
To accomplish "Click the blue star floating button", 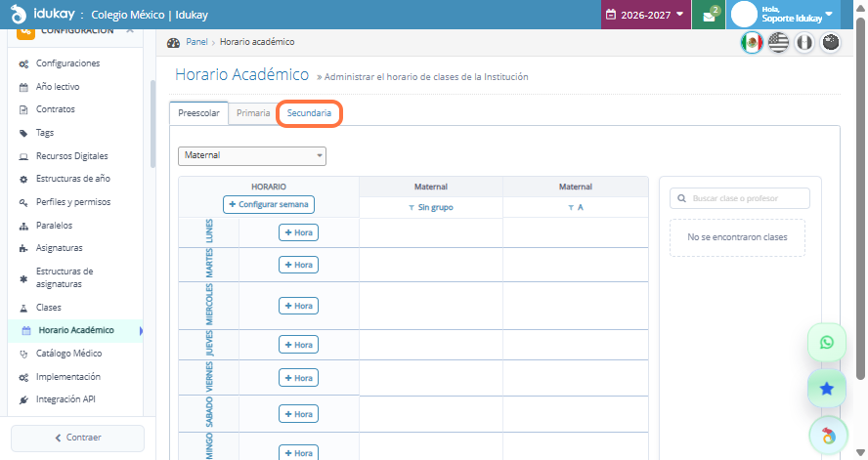I will [x=827, y=389].
